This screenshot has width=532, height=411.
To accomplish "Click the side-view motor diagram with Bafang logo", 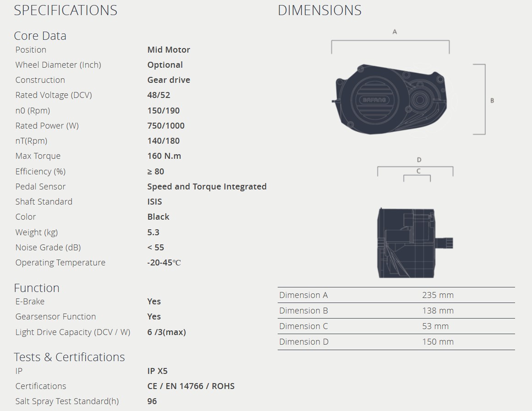I will (389, 101).
